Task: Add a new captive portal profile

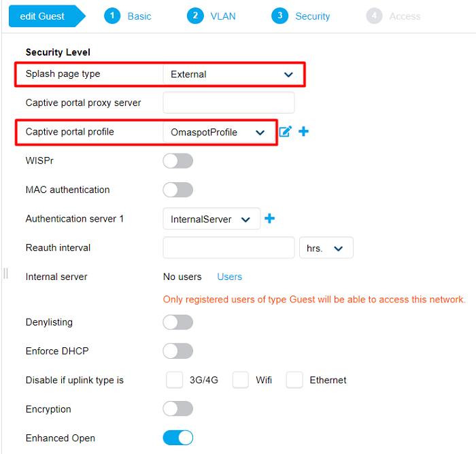Action: click(303, 132)
